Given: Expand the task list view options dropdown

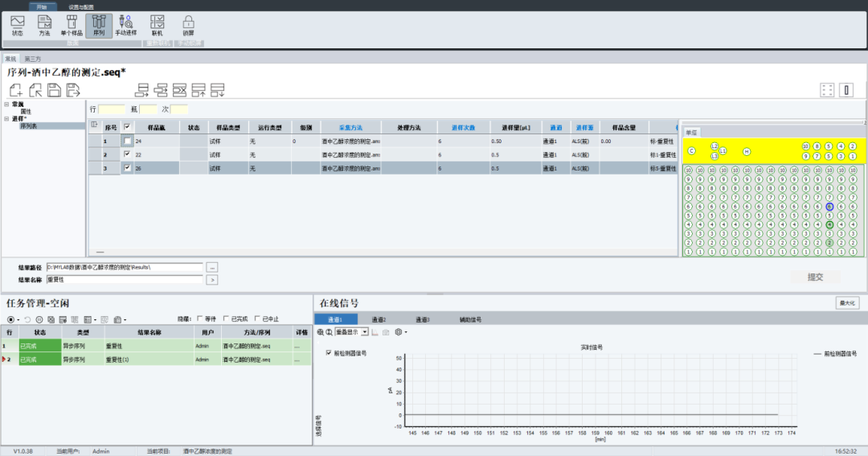Looking at the screenshot, I should (95, 320).
